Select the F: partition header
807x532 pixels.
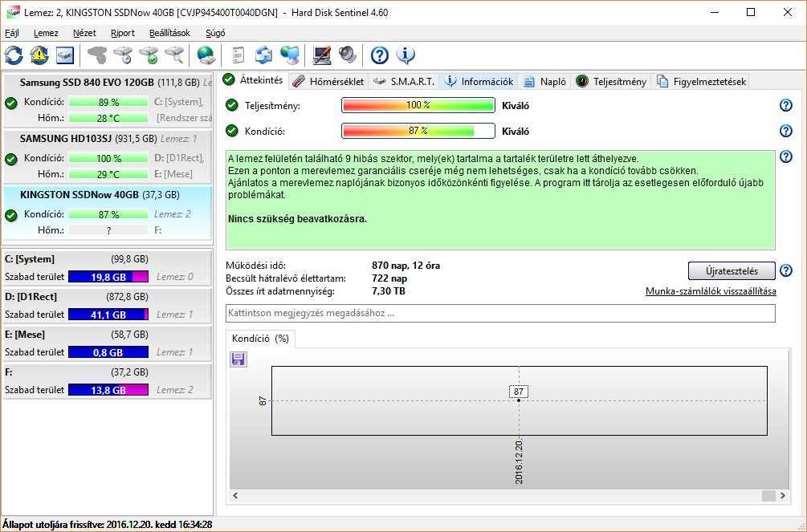point(107,381)
